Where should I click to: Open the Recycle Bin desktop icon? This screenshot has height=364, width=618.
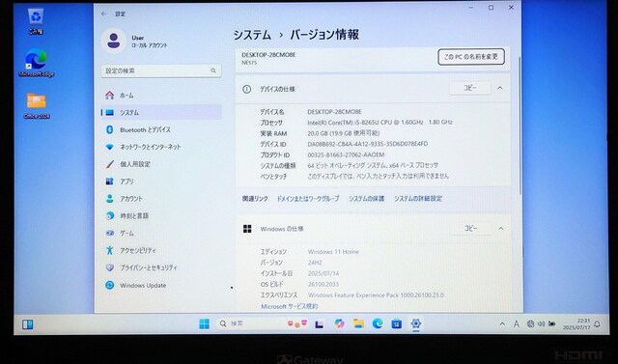tap(36, 21)
